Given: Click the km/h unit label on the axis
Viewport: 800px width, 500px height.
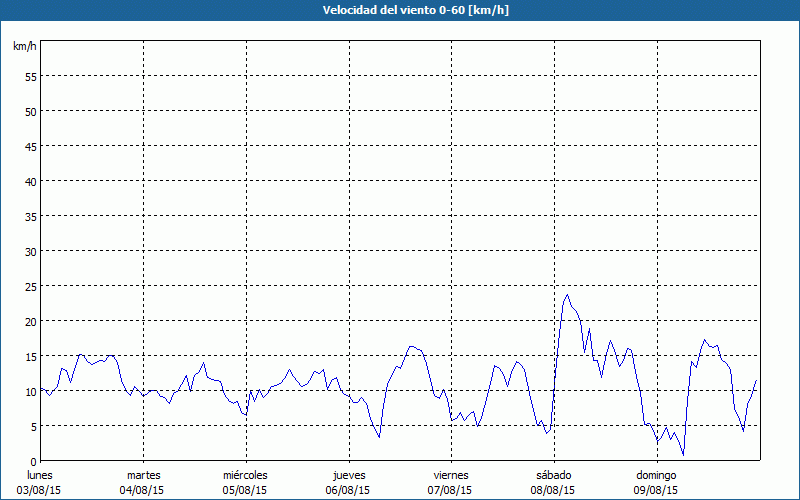Looking at the screenshot, I should coord(25,47).
